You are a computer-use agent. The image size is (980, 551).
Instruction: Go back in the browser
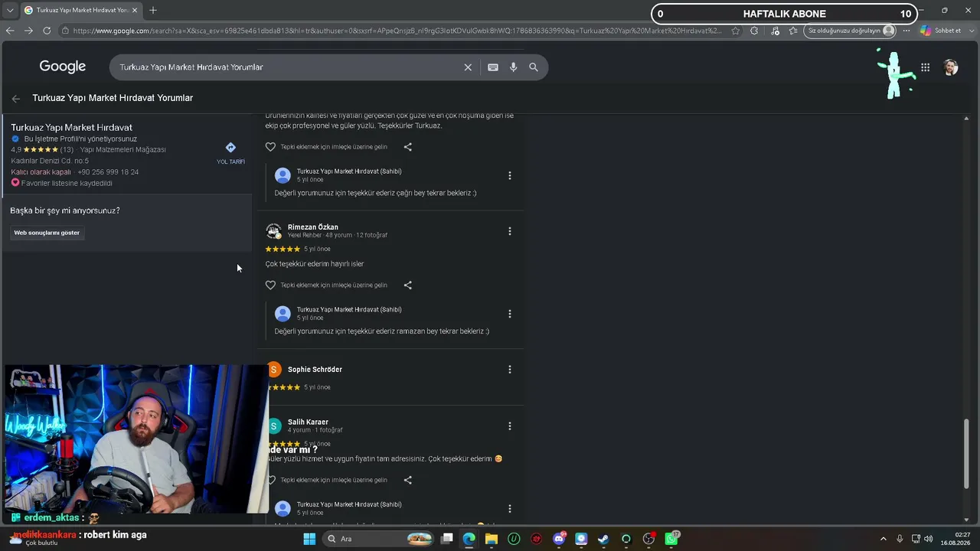coord(10,31)
